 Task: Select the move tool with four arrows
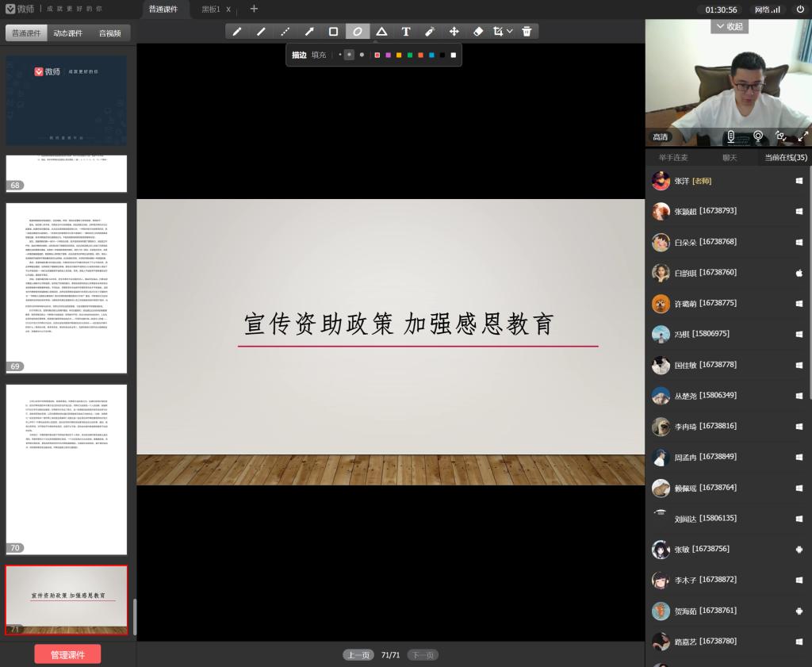click(x=454, y=32)
